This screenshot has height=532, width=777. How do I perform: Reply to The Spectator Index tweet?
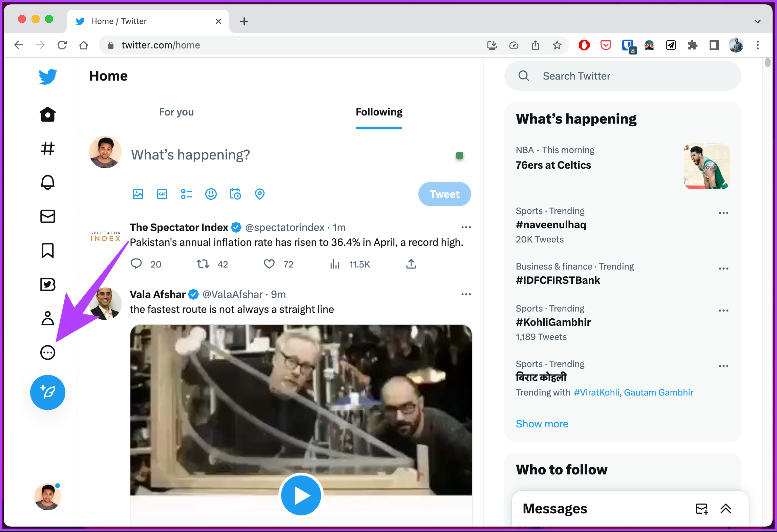point(136,264)
